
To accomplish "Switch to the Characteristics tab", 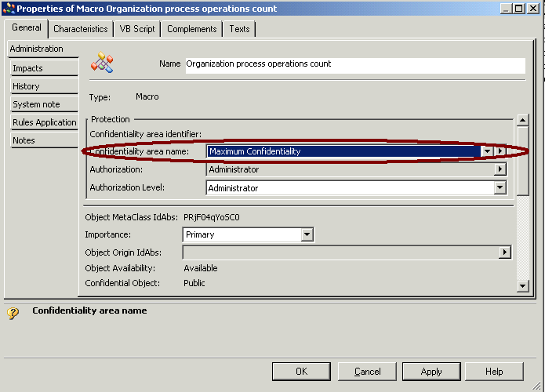I will 80,29.
